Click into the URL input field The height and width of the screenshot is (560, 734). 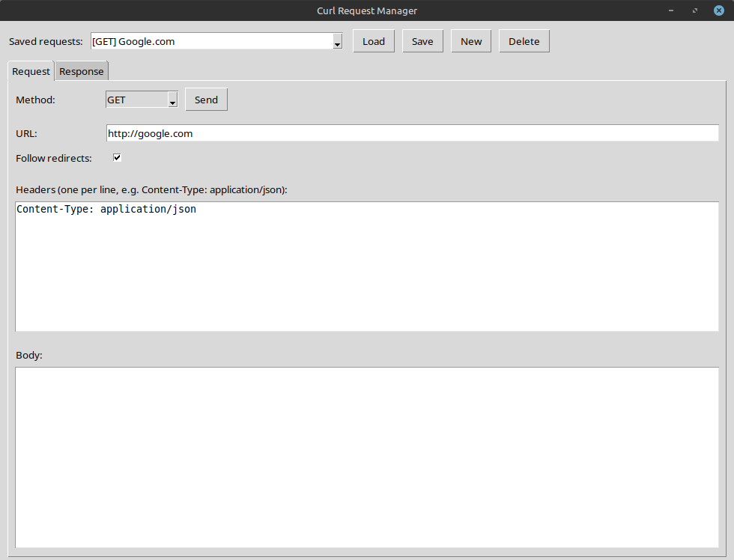coord(413,133)
